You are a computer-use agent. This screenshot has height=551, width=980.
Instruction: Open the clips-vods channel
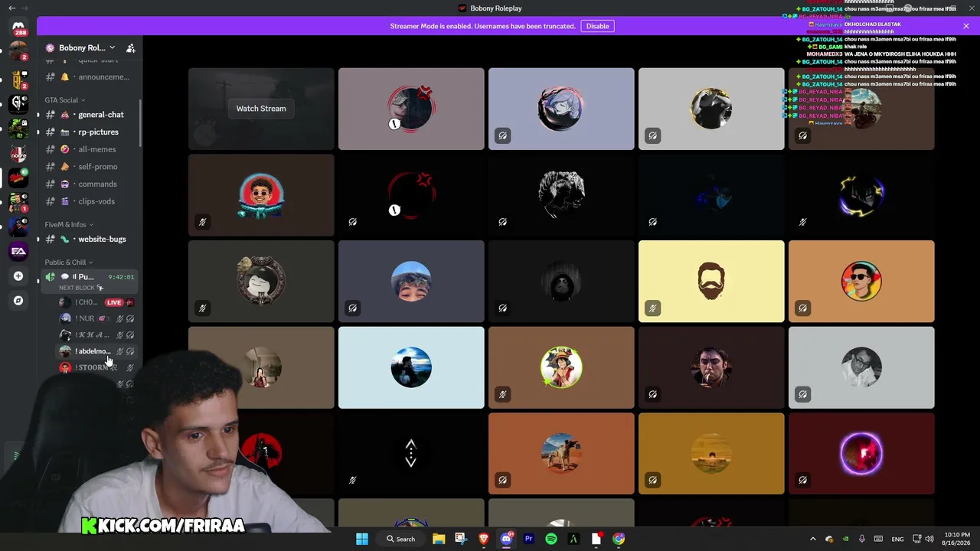coord(90,201)
